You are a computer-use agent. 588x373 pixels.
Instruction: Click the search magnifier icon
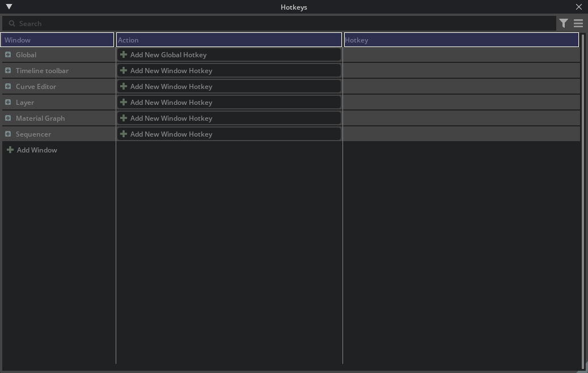coord(12,24)
